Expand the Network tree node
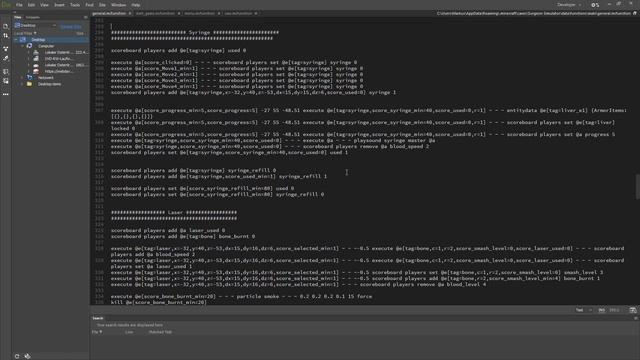Screen dimensions: 640x360 pyautogui.click(x=22, y=78)
